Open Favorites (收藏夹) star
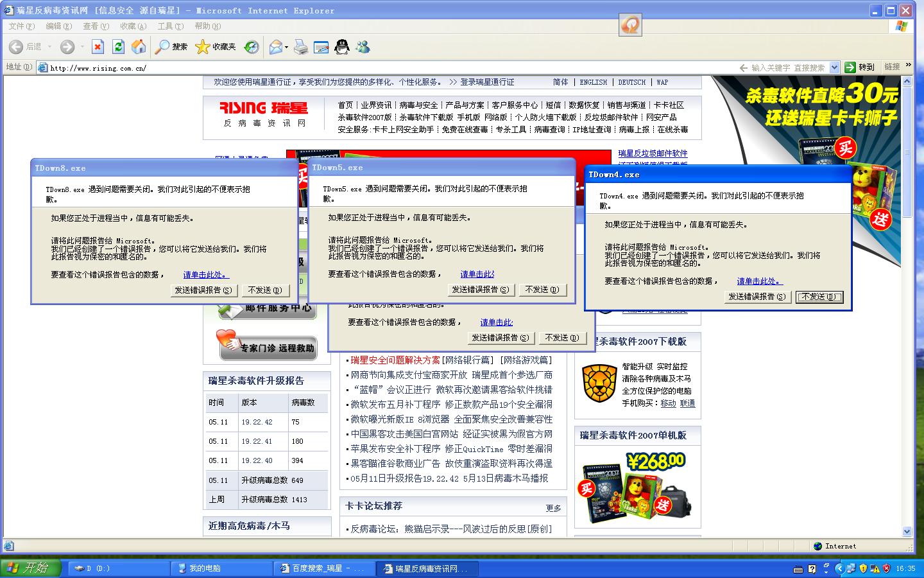 click(x=216, y=46)
